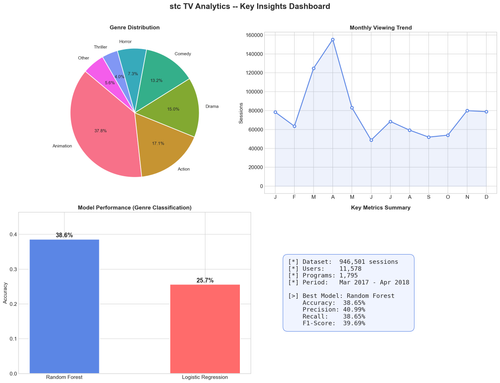Click the 'Accuracy' y-axis label of the bar chart
The height and width of the screenshot is (383, 500).
tap(5, 293)
